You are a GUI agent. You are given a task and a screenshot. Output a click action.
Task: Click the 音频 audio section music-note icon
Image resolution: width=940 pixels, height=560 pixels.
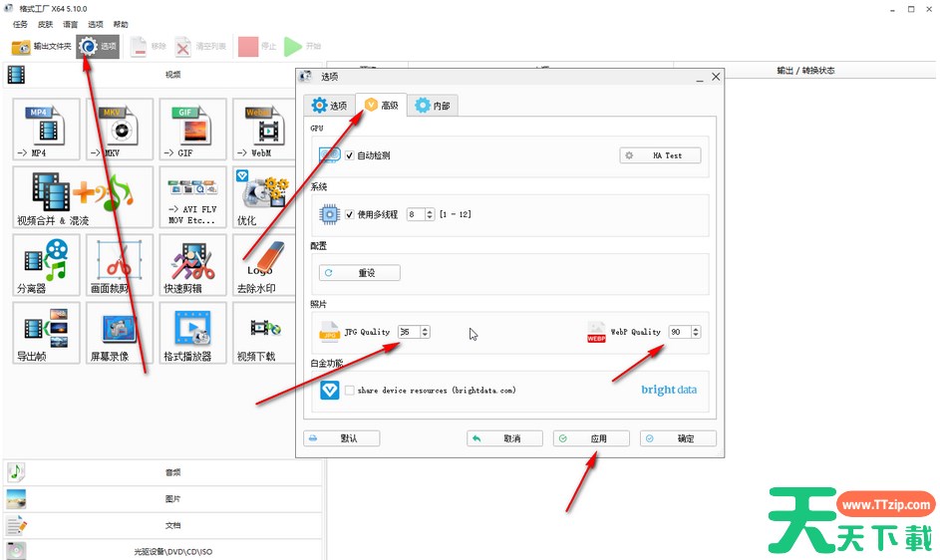coord(16,472)
